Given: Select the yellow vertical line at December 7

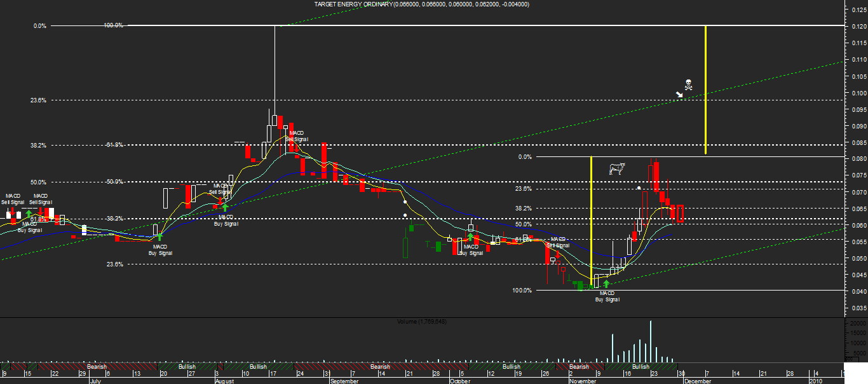Looking at the screenshot, I should click(x=706, y=90).
